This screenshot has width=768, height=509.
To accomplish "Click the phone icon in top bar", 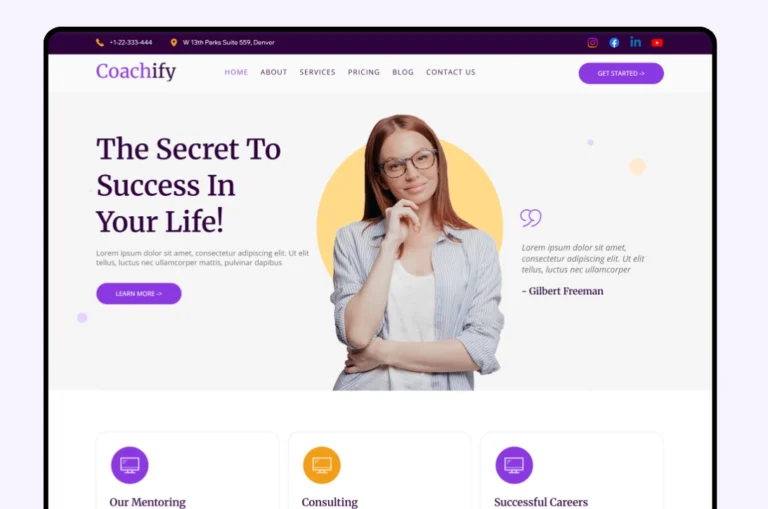I will (100, 43).
